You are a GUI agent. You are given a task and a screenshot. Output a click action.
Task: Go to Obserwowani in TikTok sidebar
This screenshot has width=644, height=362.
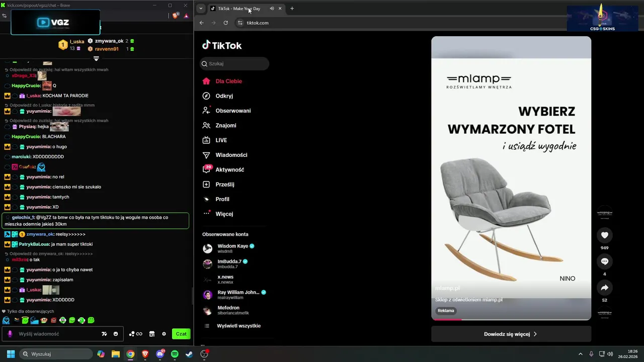233,111
